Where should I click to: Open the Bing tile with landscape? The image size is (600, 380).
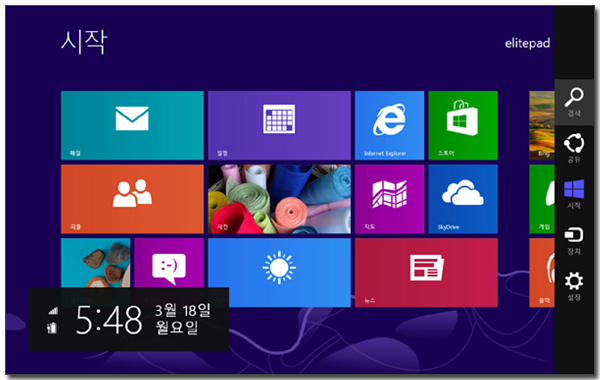pos(542,125)
